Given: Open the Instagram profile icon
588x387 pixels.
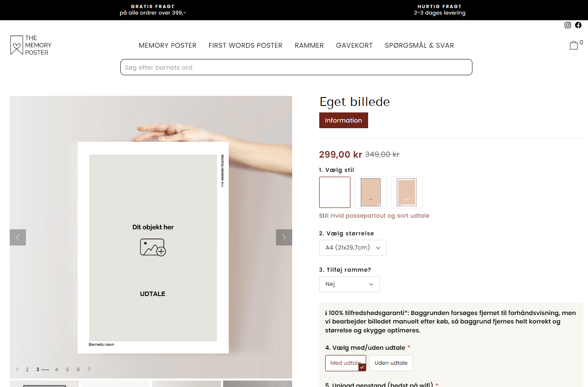Looking at the screenshot, I should [568, 25].
